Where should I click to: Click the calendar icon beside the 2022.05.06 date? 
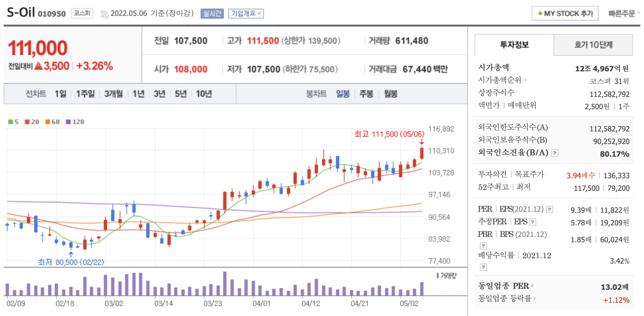click(104, 14)
